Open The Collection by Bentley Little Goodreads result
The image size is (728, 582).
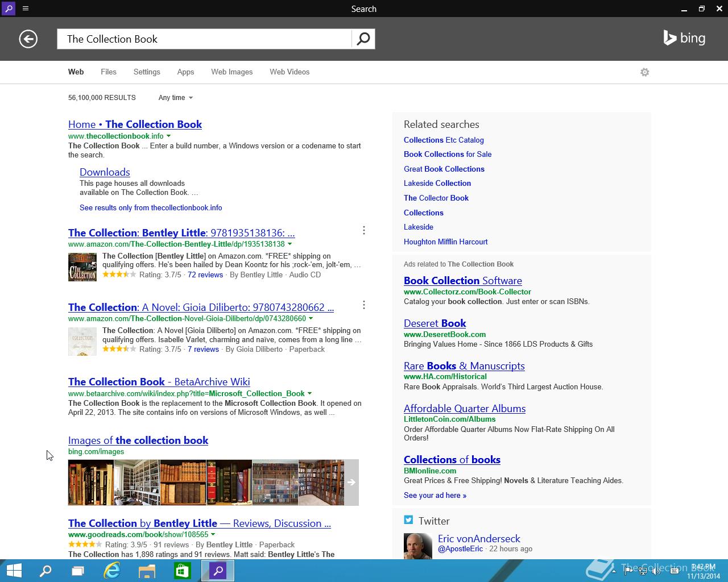200,523
